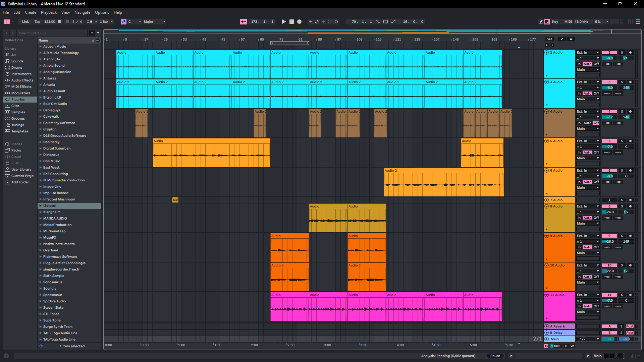The image size is (644, 362).
Task: Toggle the Draw Mode pencil icon
Action: pos(541,21)
